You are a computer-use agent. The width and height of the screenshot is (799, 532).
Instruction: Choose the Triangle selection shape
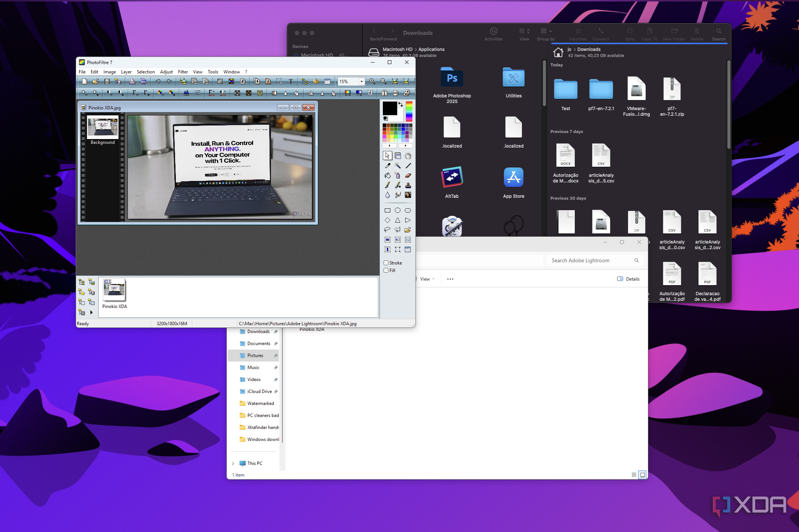click(397, 220)
